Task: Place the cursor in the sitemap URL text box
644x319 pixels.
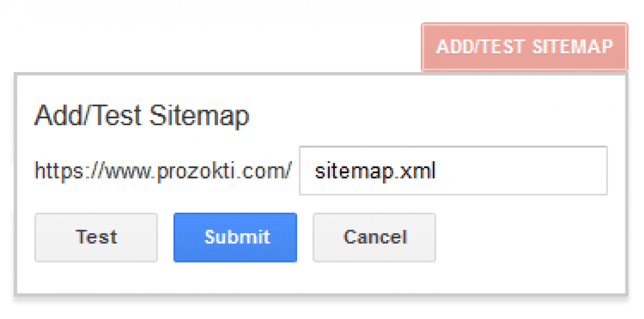Action: tap(453, 171)
